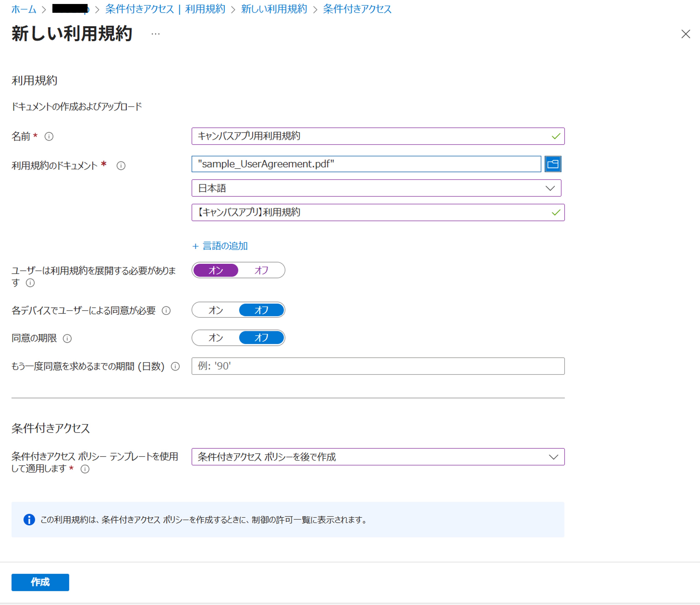700x605 pixels.
Task: Click the re-consent days input field
Action: pyautogui.click(x=378, y=366)
